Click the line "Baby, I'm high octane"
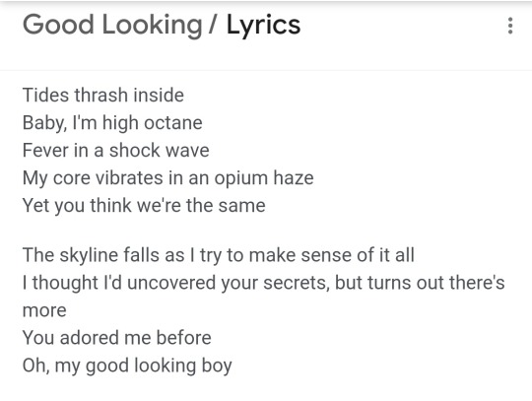 coord(112,123)
